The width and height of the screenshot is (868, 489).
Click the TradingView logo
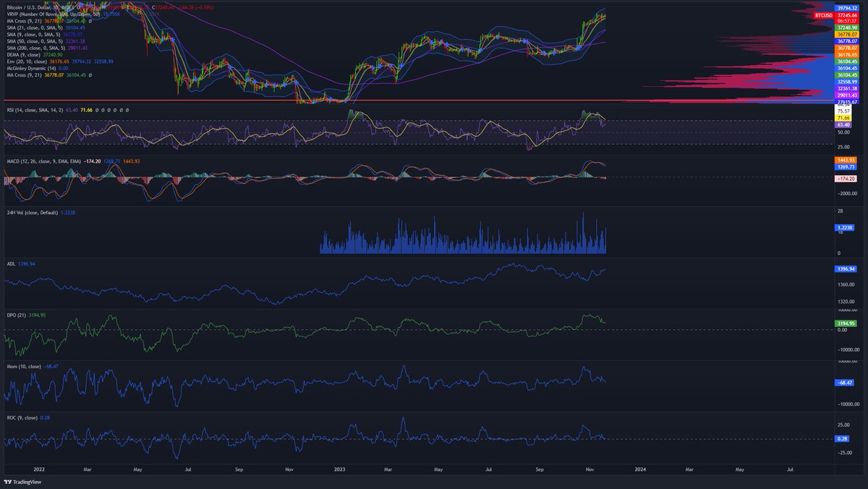point(22,482)
